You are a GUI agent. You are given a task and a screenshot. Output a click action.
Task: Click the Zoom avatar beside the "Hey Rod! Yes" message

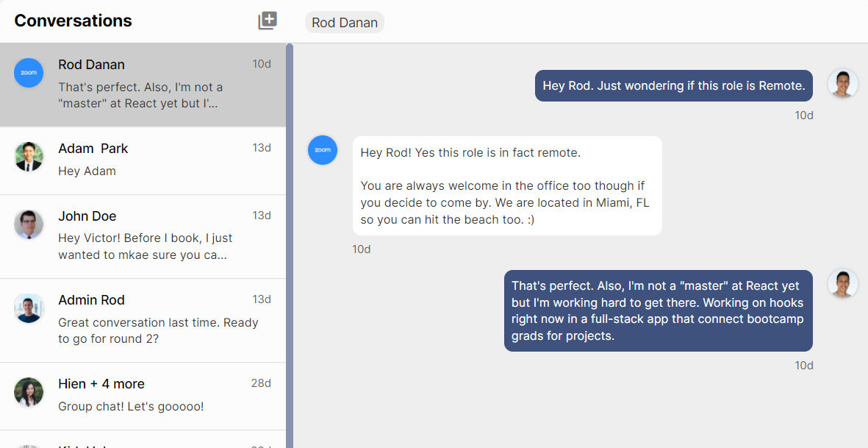[323, 150]
